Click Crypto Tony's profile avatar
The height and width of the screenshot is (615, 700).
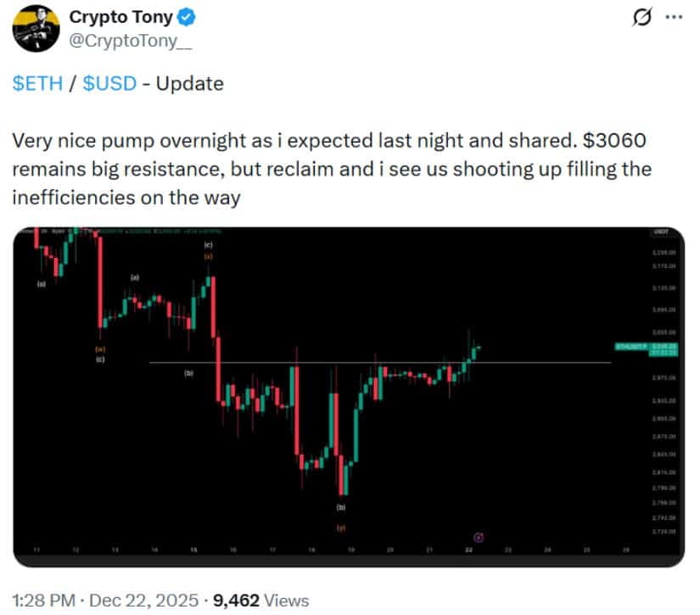tap(36, 27)
